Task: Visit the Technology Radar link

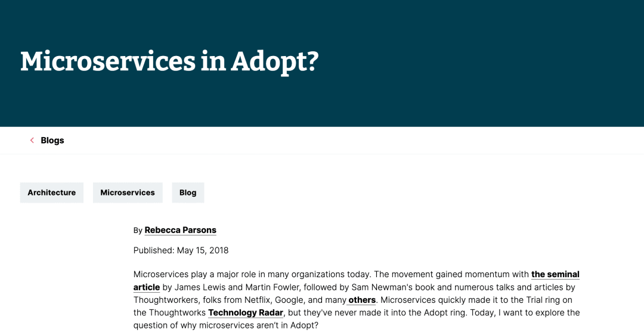Action: click(x=245, y=312)
